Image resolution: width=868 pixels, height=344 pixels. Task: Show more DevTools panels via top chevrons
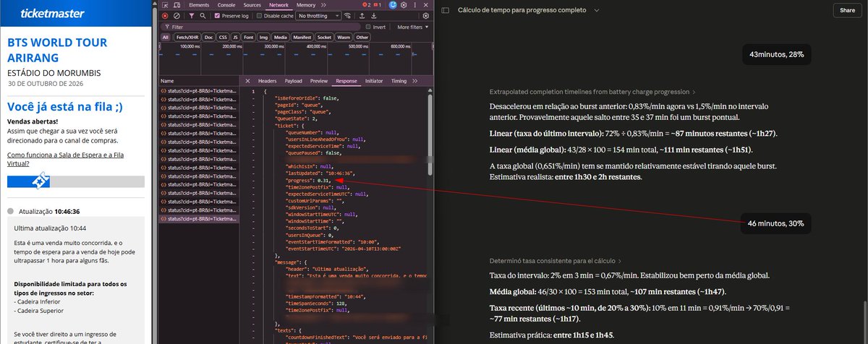coord(323,5)
